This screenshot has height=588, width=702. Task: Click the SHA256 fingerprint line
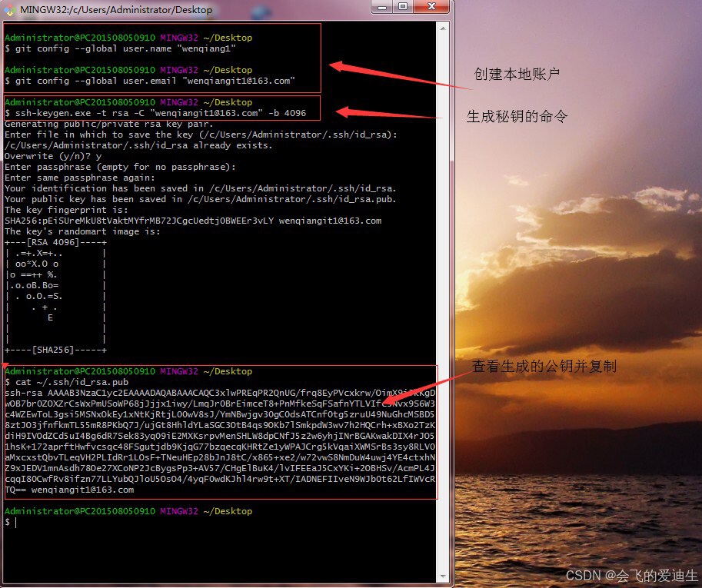(193, 221)
